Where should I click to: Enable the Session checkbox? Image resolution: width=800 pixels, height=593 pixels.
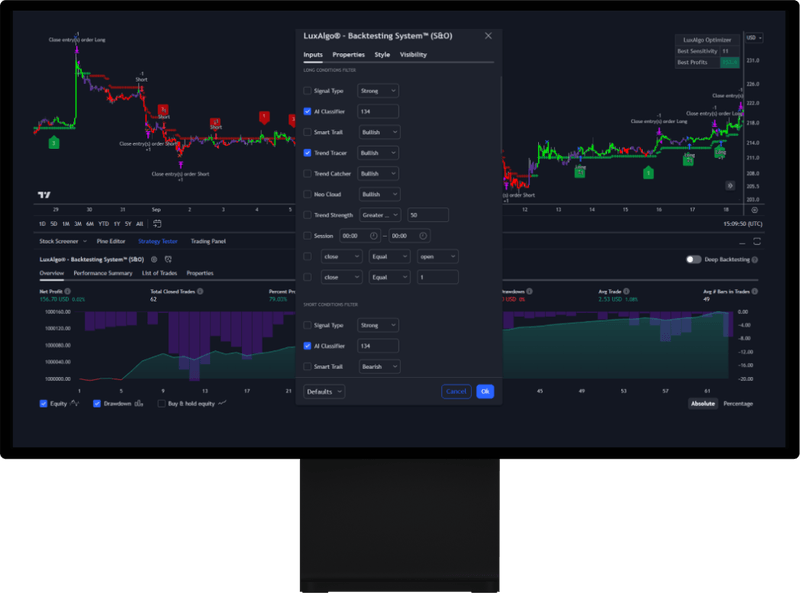307,236
